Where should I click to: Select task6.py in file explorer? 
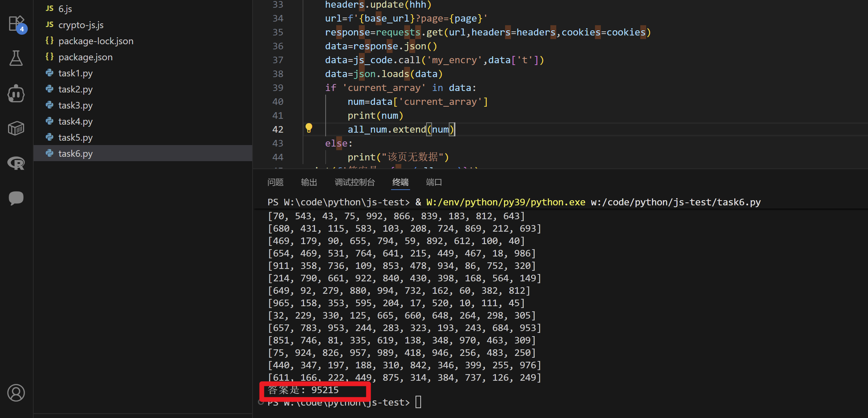pyautogui.click(x=75, y=153)
